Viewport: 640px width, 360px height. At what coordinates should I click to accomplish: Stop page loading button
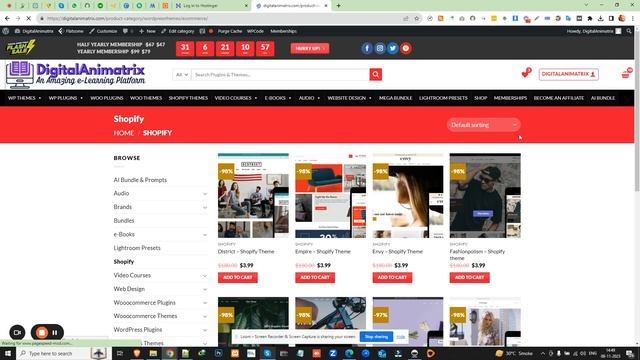29,18
